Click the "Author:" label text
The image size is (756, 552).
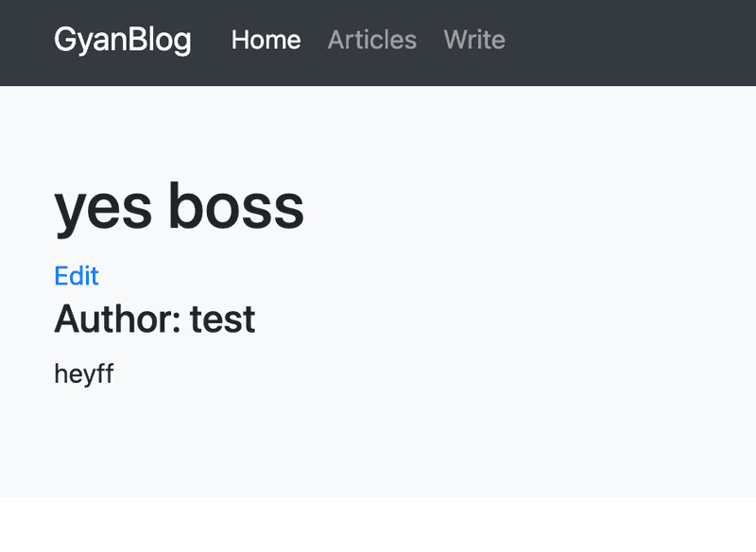(117, 319)
